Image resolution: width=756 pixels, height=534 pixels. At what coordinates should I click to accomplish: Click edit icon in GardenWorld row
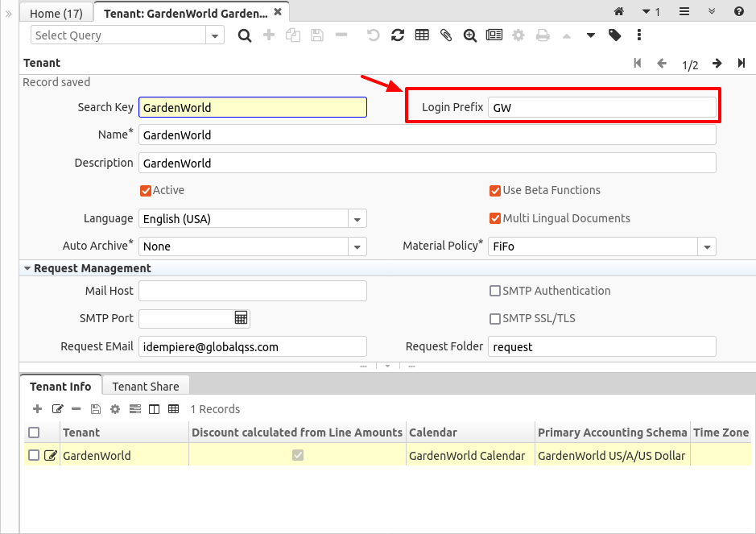click(x=51, y=456)
